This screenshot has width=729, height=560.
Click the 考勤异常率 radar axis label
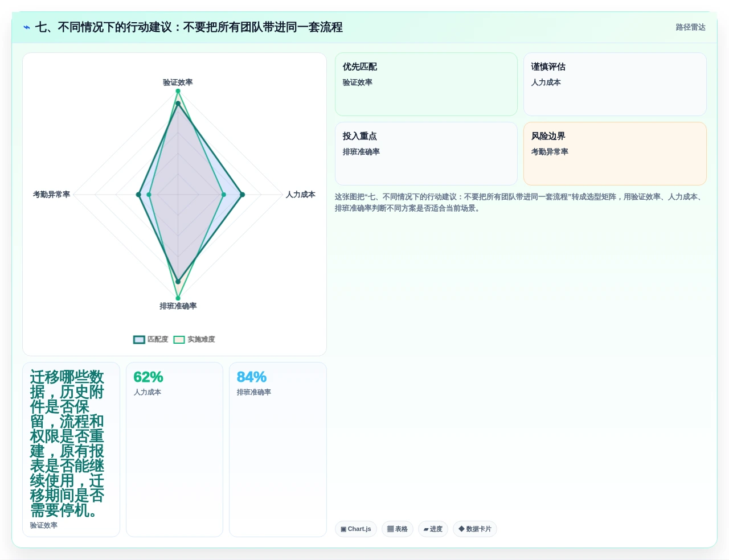pos(51,195)
